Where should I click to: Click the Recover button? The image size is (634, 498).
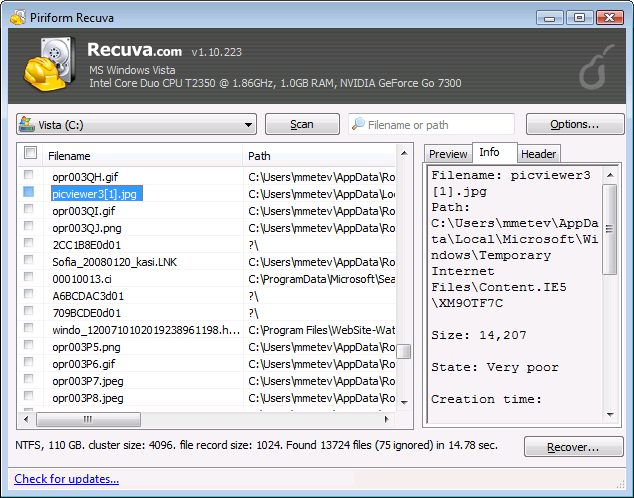tap(573, 447)
